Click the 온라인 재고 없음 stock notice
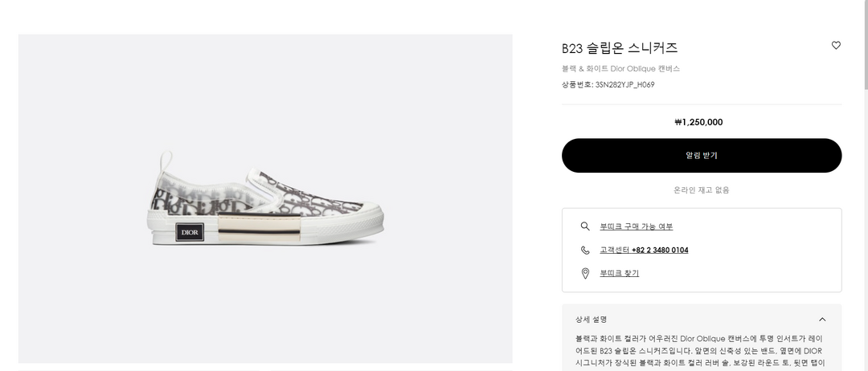 701,190
